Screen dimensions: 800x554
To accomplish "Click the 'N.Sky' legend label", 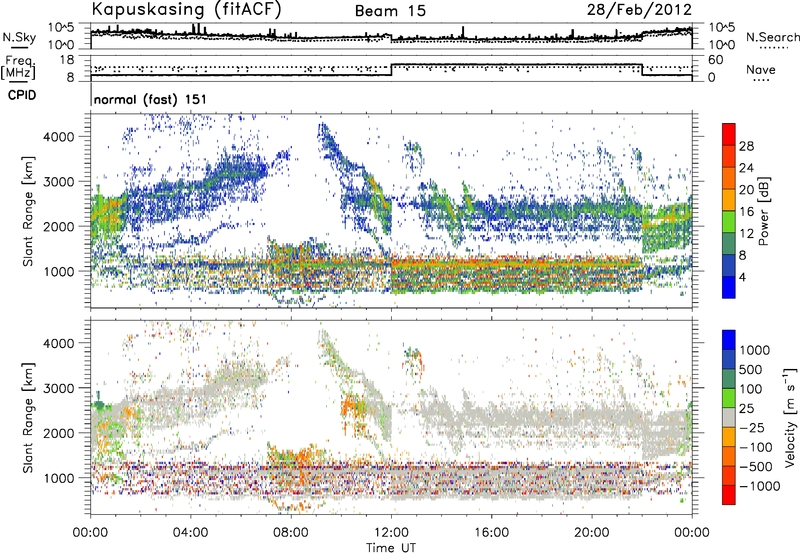I will 19,37.
